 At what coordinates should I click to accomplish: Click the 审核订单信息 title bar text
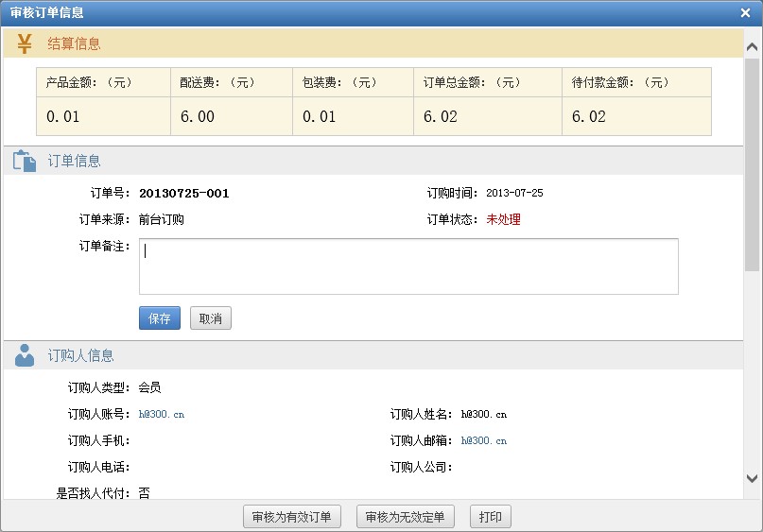47,13
